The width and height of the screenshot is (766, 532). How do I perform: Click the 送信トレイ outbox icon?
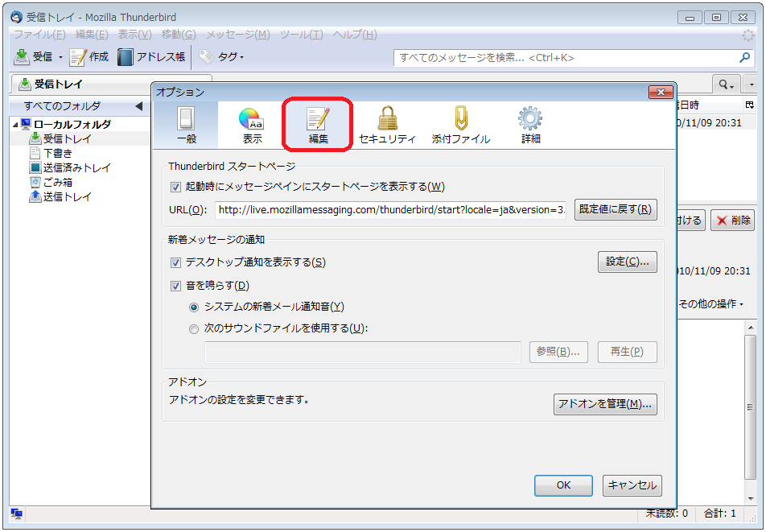coord(35,197)
